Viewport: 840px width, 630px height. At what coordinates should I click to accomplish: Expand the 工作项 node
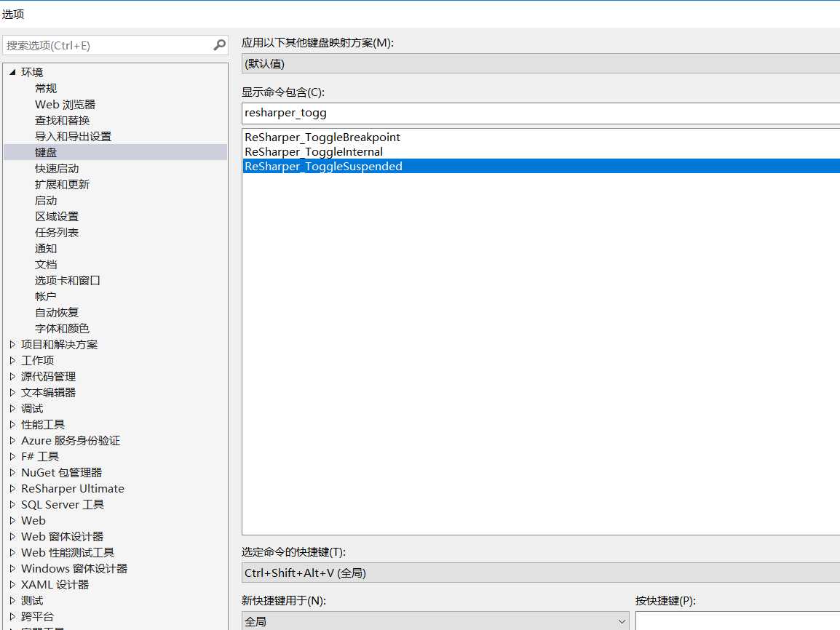point(12,361)
